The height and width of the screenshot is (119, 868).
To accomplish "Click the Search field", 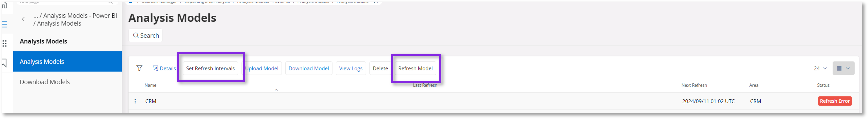I will (x=146, y=35).
